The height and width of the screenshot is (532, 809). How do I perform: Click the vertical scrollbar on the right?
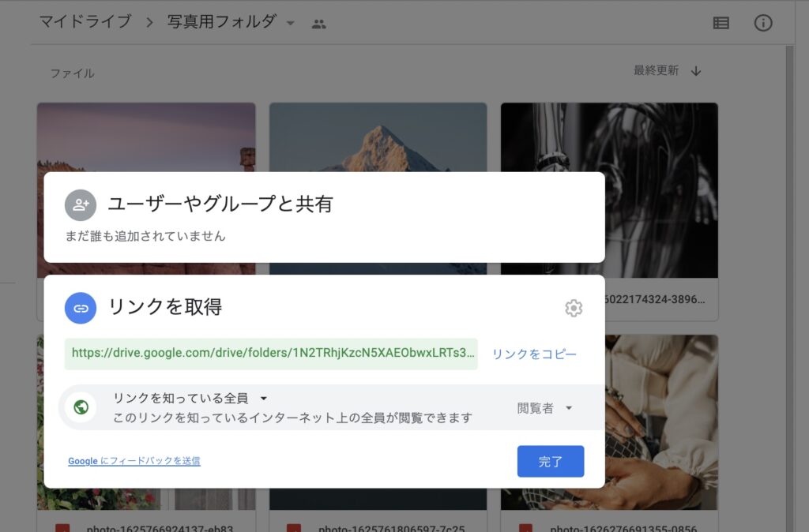point(789,237)
